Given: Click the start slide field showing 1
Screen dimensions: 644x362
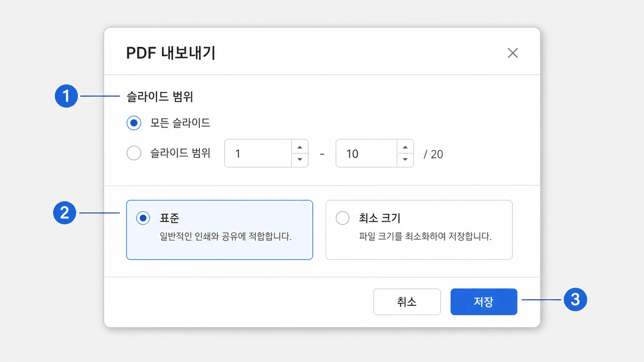Looking at the screenshot, I should (258, 153).
